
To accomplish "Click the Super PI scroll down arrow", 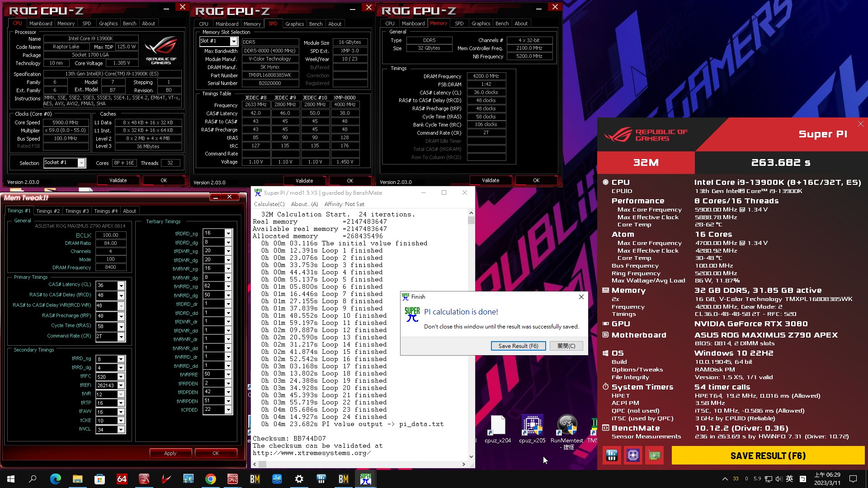I will point(471,457).
